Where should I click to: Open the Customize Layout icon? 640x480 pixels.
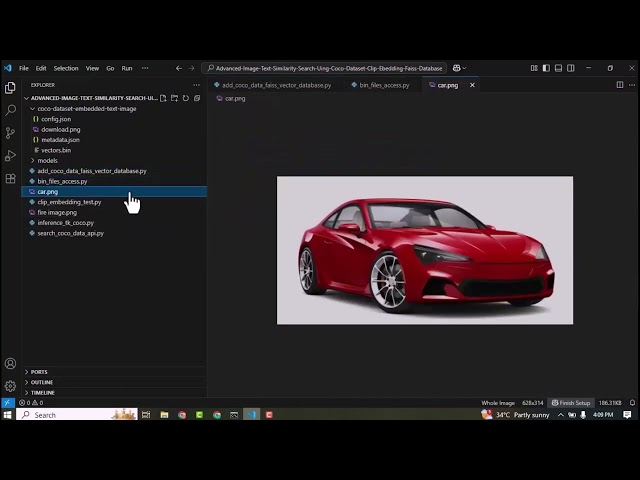[534, 68]
